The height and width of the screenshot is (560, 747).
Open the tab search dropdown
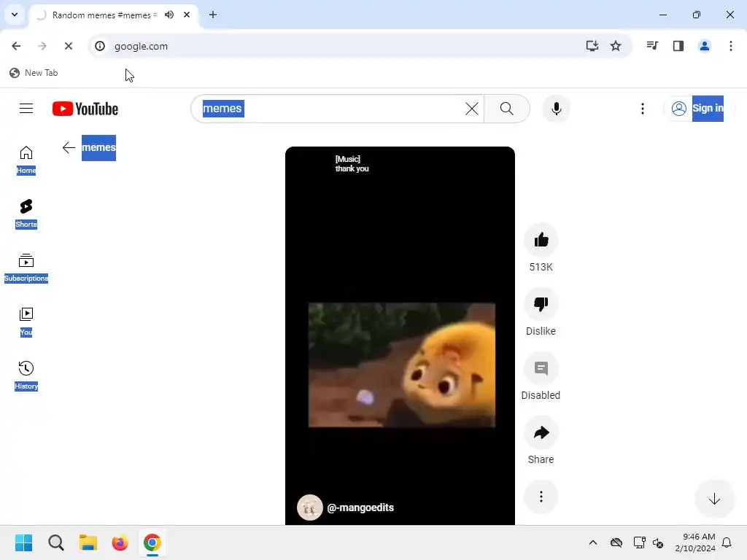pyautogui.click(x=15, y=15)
